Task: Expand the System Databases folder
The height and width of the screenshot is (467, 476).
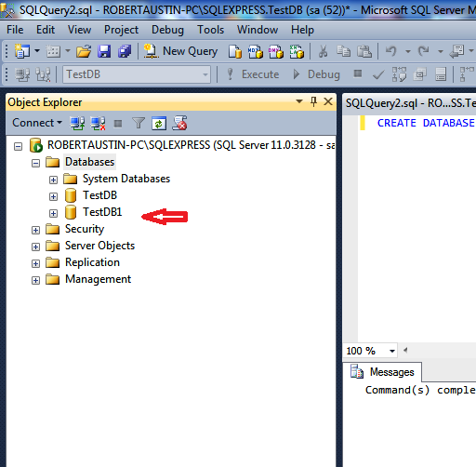Action: click(x=53, y=180)
